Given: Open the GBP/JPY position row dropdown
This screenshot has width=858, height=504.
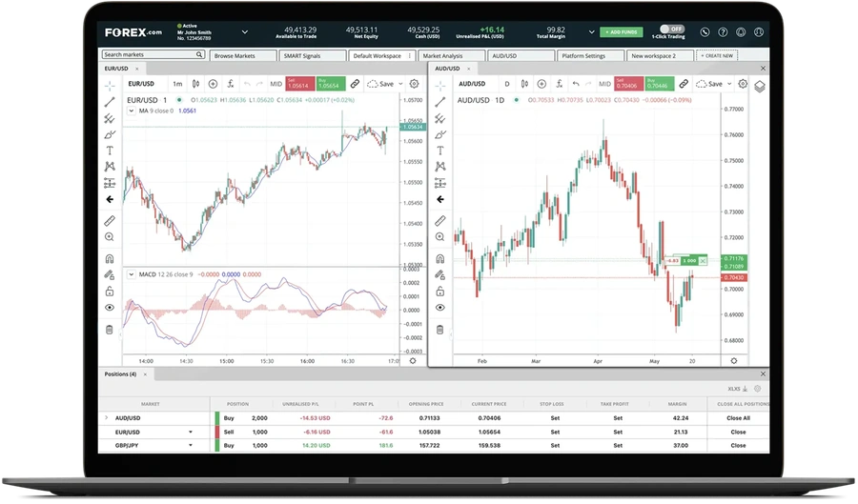Looking at the screenshot, I should [191, 446].
